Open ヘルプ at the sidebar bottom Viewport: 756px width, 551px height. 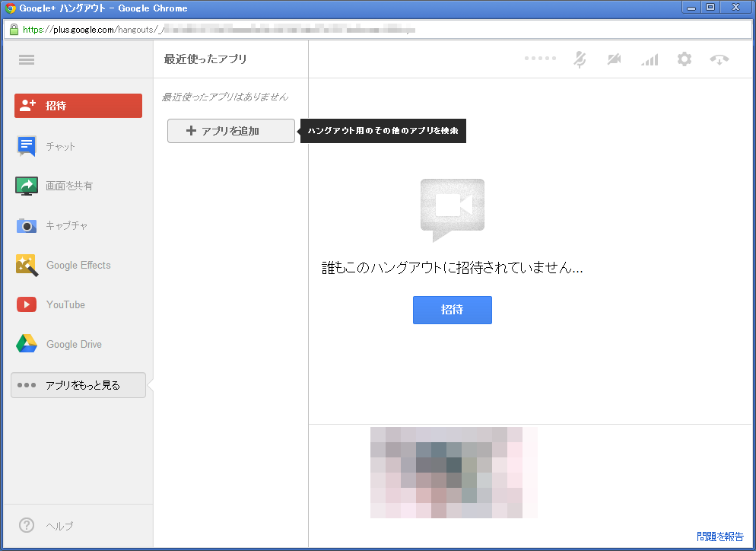(x=59, y=526)
